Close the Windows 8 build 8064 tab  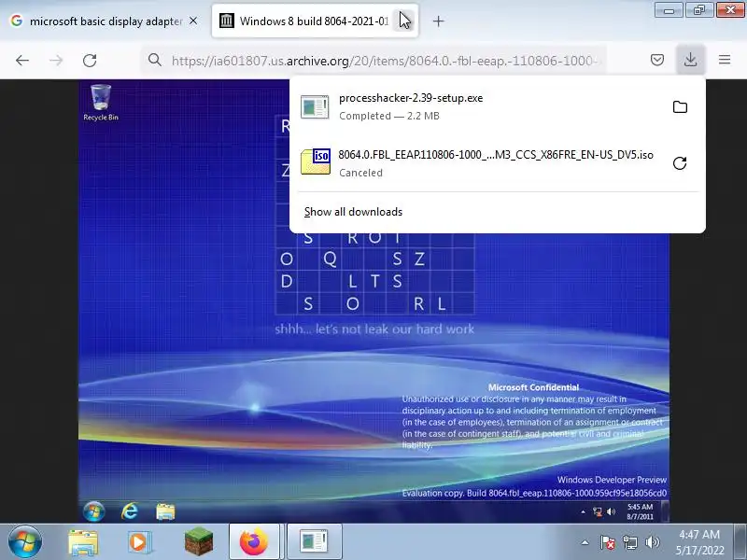click(x=403, y=21)
